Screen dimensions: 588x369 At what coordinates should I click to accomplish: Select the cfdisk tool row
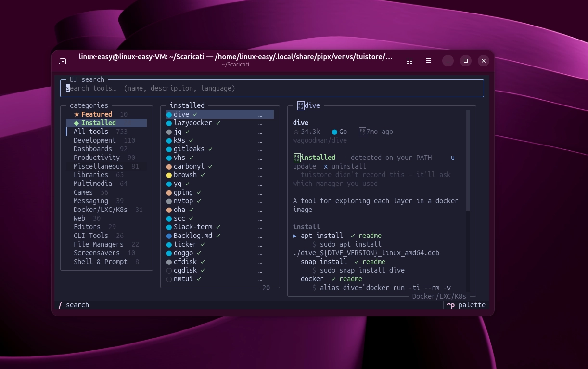[220, 262]
